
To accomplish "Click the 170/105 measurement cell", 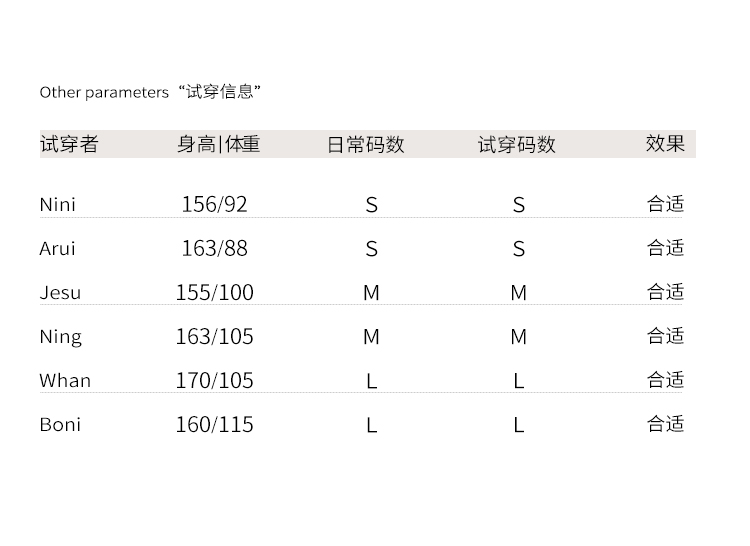I will [214, 381].
